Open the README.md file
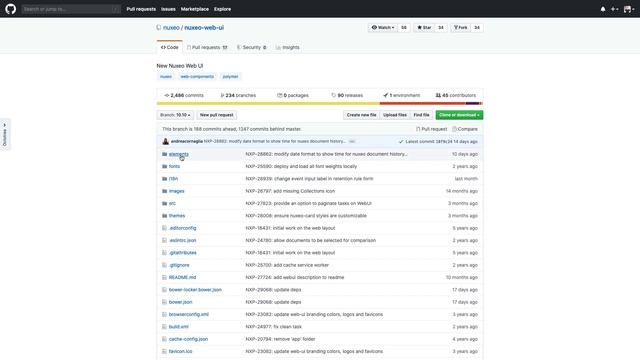This screenshot has height=360, width=640. tap(182, 277)
